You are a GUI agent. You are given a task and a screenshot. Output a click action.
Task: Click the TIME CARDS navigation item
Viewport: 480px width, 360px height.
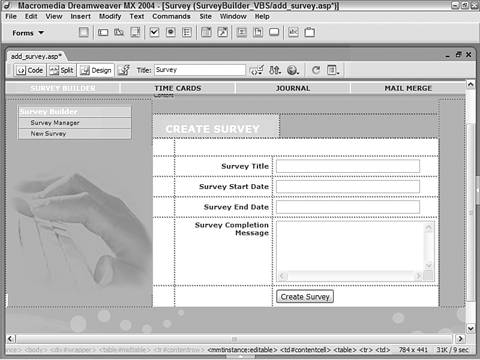(x=178, y=88)
